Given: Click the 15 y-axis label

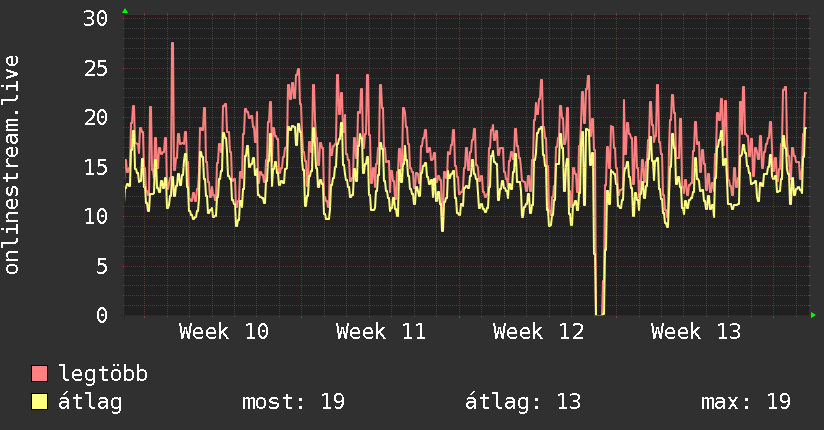Looking at the screenshot, I should pos(96,167).
